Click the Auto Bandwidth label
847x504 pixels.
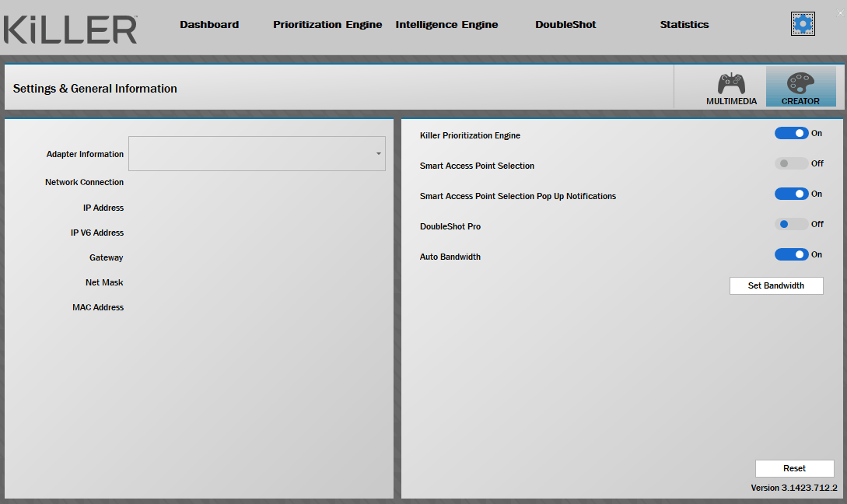450,257
